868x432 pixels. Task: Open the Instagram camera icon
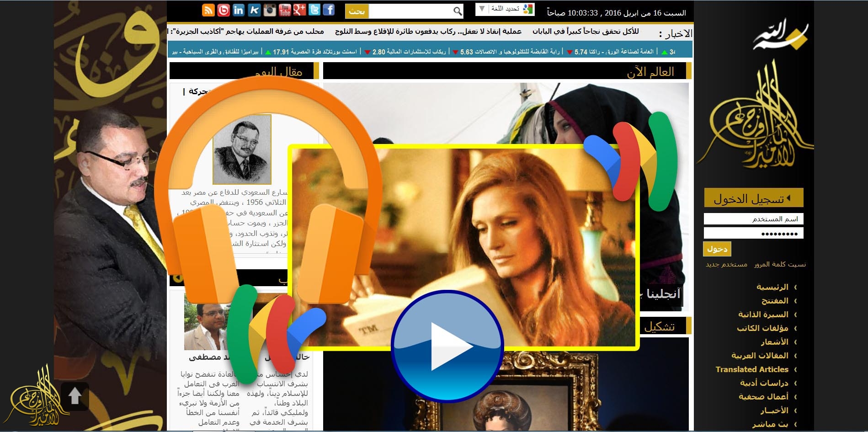point(270,10)
